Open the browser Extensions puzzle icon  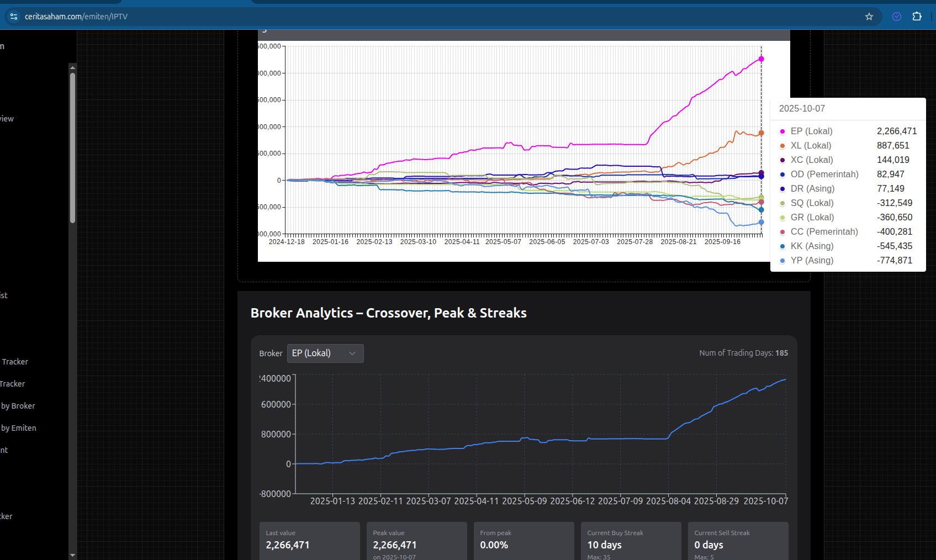[917, 17]
